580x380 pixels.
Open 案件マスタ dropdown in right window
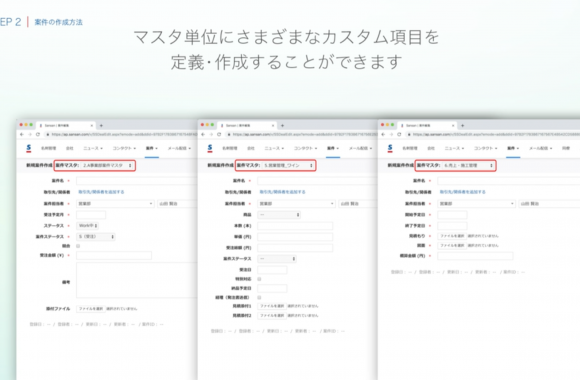469,165
